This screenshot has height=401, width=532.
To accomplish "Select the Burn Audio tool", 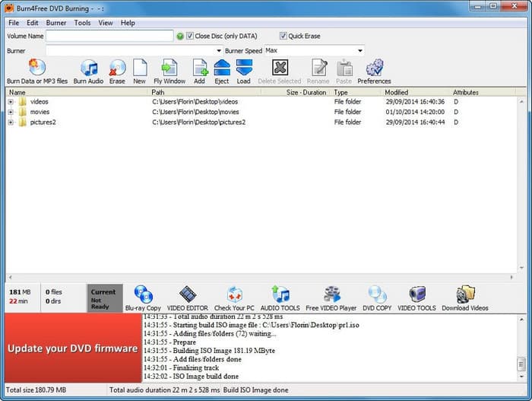I will tap(88, 68).
